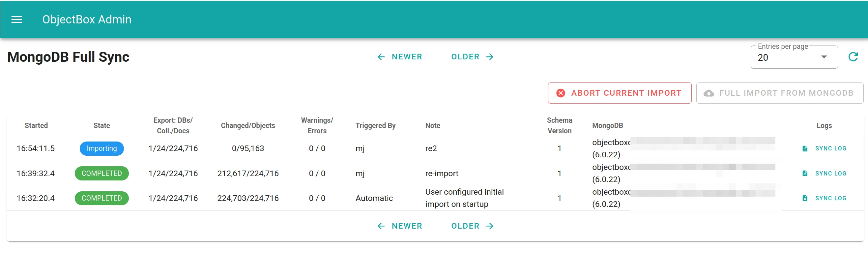This screenshot has height=256, width=868.
Task: Click the 224,703/224,716 changed objects value
Action: [248, 198]
